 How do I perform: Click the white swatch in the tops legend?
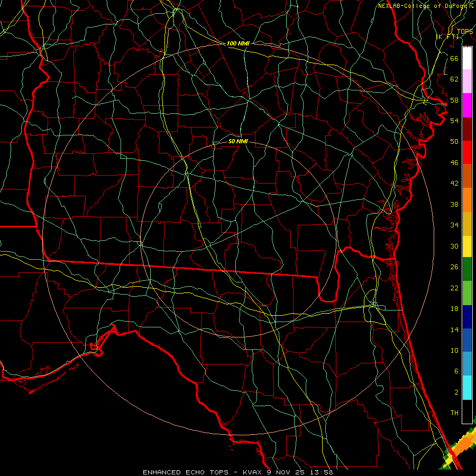point(467,58)
